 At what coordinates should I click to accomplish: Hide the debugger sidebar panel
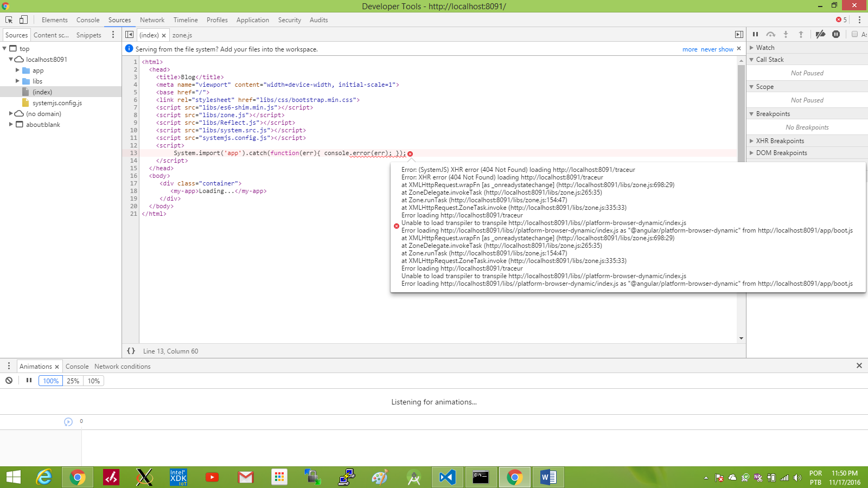tap(738, 35)
